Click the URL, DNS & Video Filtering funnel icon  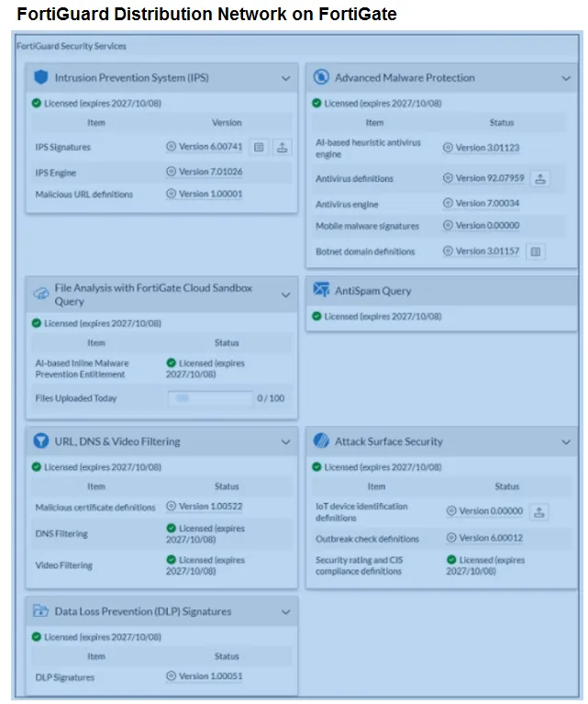click(x=41, y=441)
